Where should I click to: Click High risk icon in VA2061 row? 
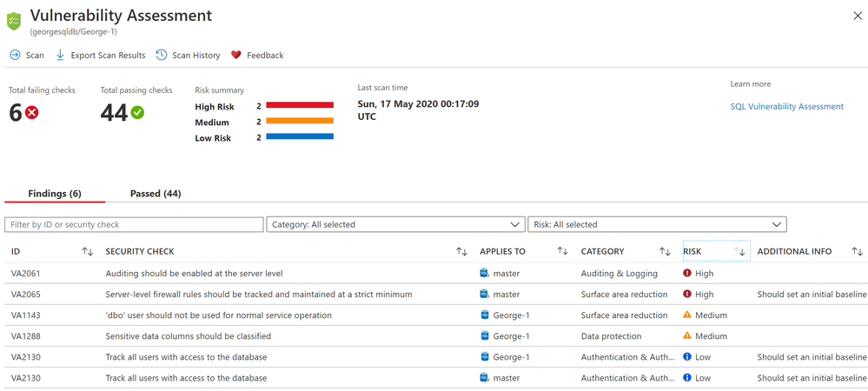tap(687, 273)
